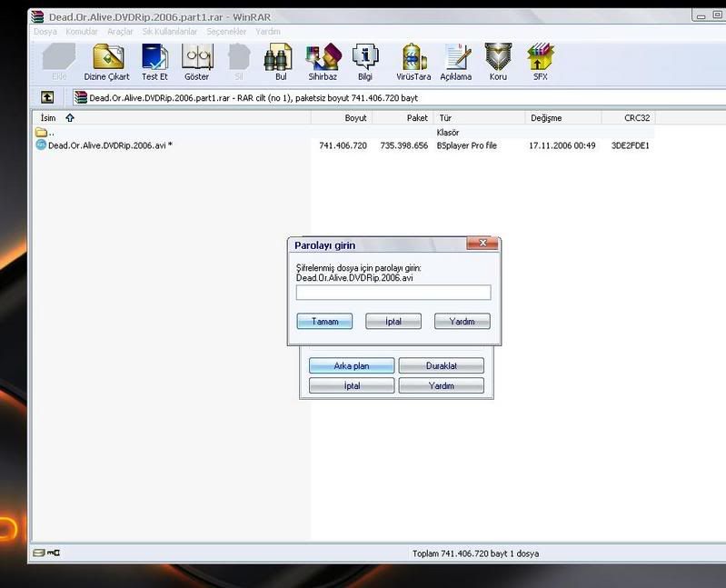Open the Seçenekler menu
This screenshot has width=726, height=588.
point(226,32)
